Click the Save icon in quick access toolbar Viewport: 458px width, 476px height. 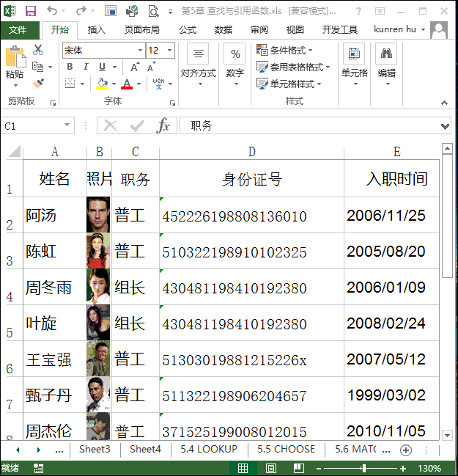tap(31, 11)
